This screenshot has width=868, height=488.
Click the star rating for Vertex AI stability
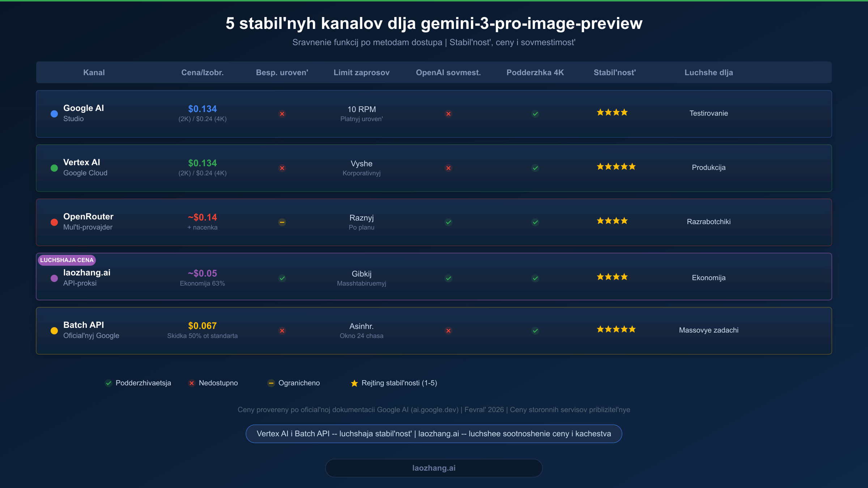point(616,167)
